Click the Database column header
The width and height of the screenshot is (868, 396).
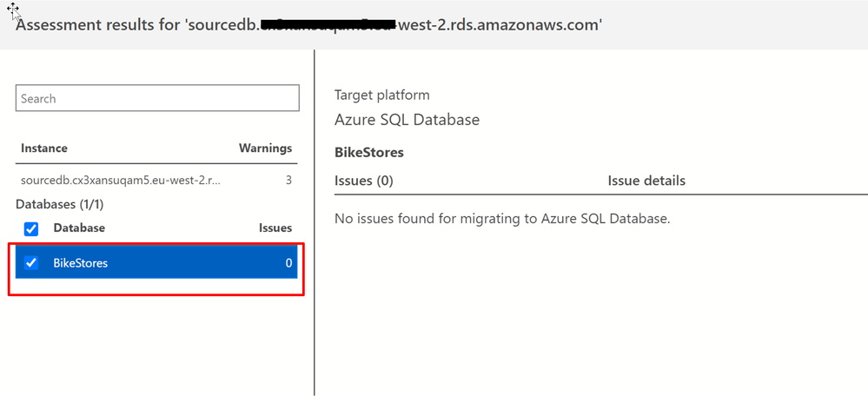tap(79, 228)
